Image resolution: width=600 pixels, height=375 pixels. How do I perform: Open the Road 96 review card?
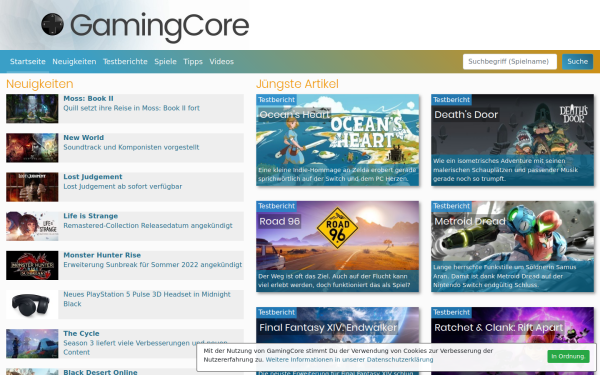pyautogui.click(x=338, y=246)
